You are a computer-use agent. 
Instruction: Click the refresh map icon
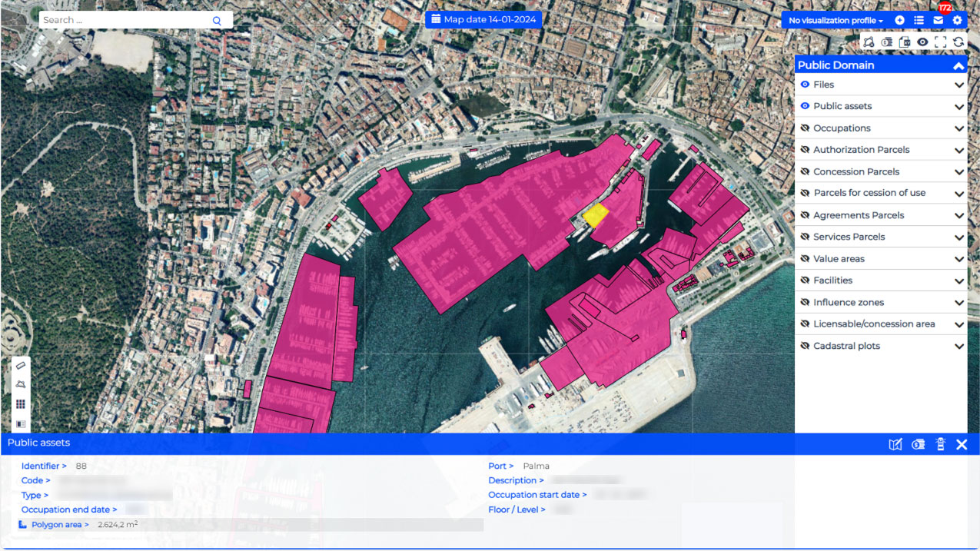point(958,42)
